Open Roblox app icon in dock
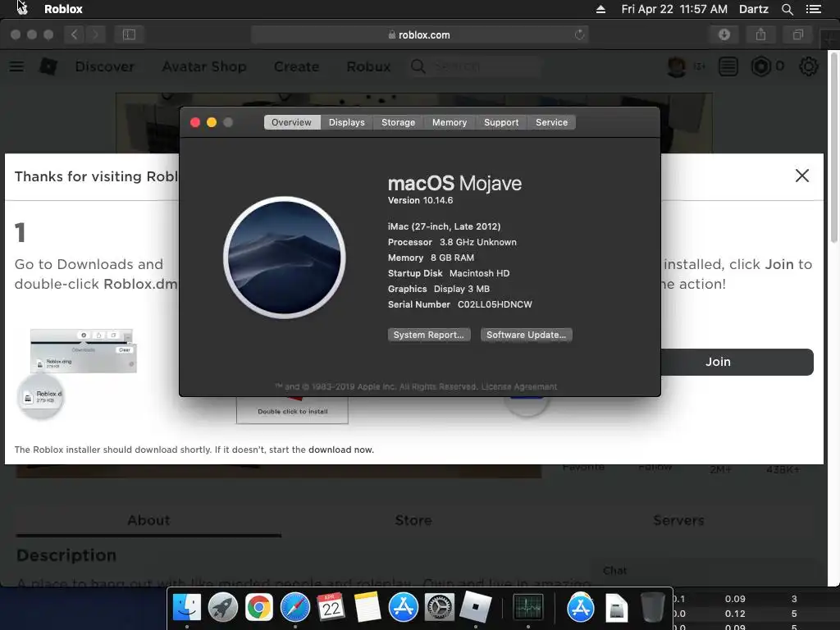This screenshot has height=630, width=840. [475, 608]
